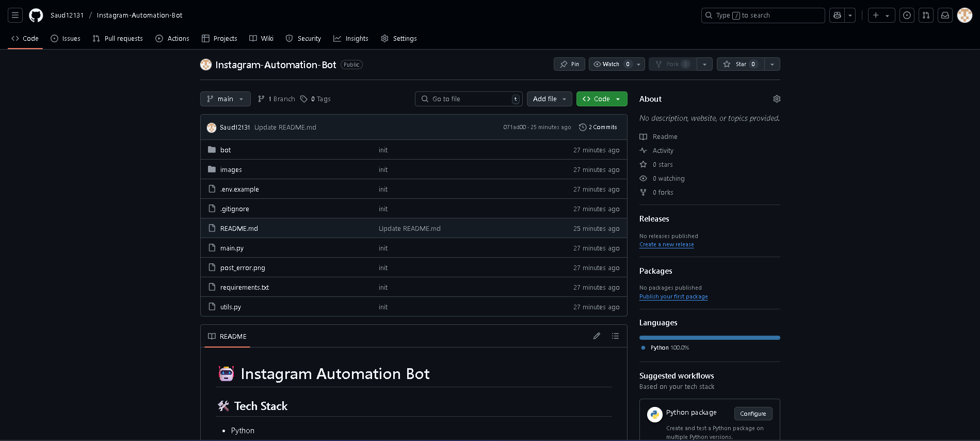The image size is (980, 441).
Task: Open the main branch selector
Action: 226,99
